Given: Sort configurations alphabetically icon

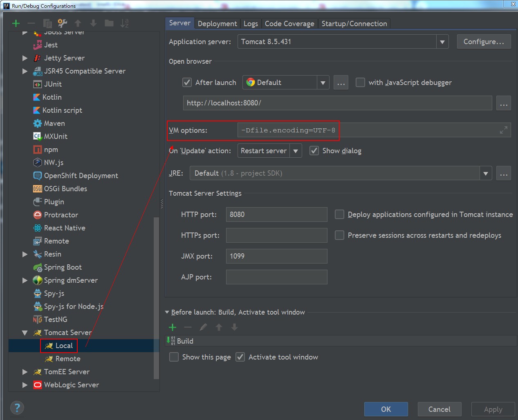Looking at the screenshot, I should [x=125, y=23].
